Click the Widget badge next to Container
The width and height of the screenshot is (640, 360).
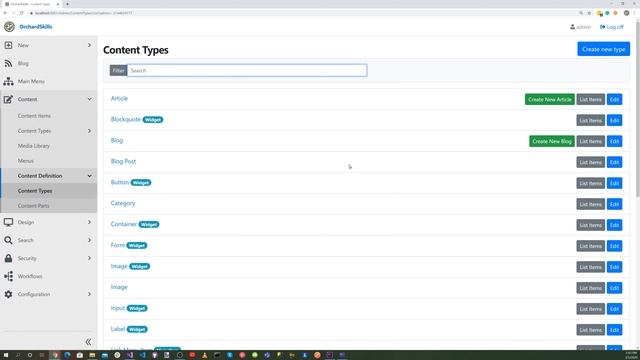tap(149, 224)
